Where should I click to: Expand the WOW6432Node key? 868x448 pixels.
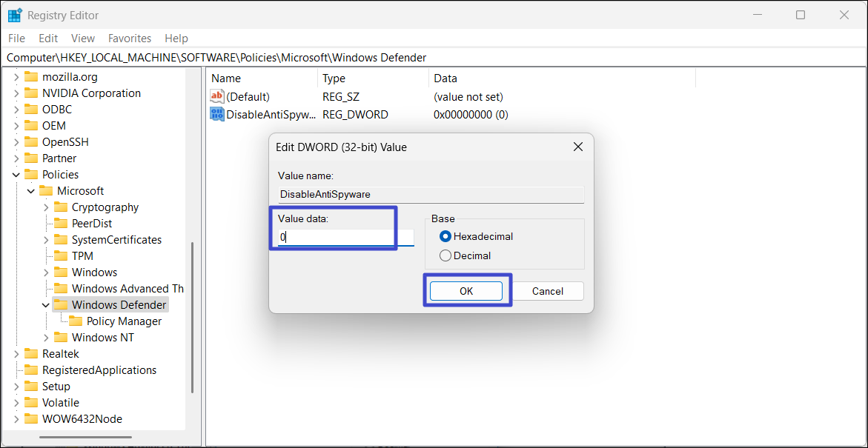16,418
